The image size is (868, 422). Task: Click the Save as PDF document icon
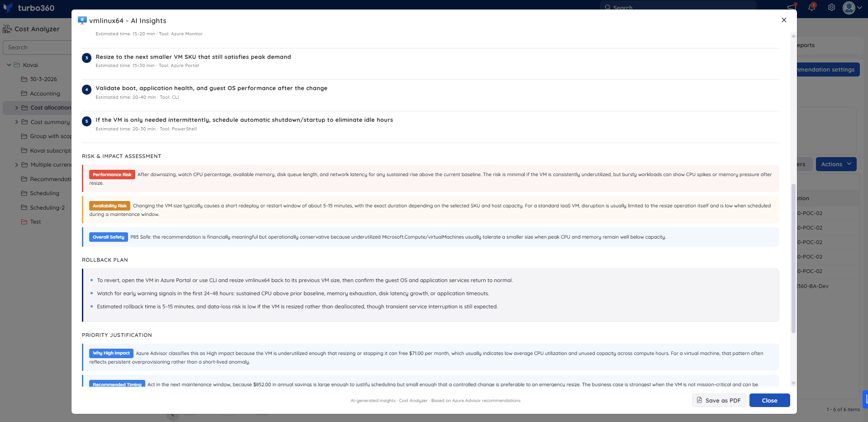coord(699,400)
